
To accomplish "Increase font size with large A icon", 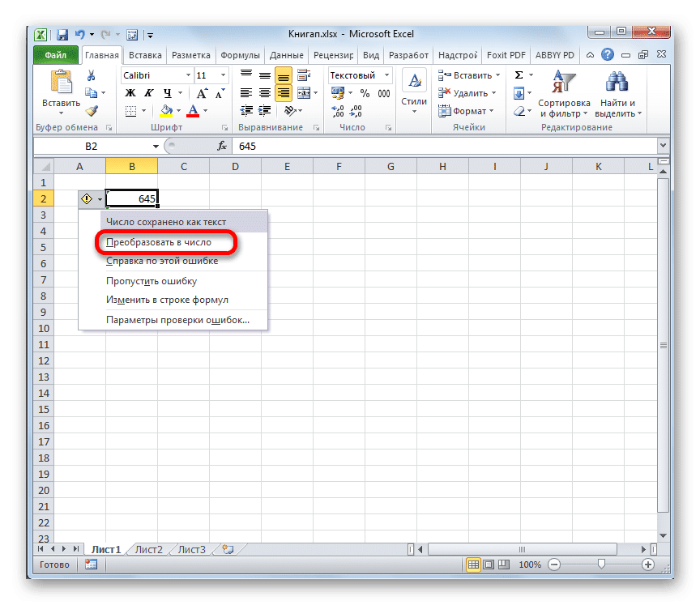I will [x=202, y=93].
